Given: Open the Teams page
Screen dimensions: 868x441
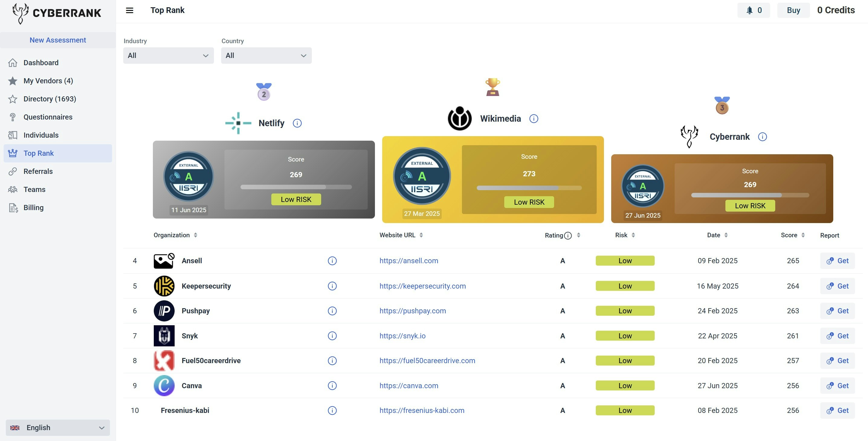Looking at the screenshot, I should 58,190.
